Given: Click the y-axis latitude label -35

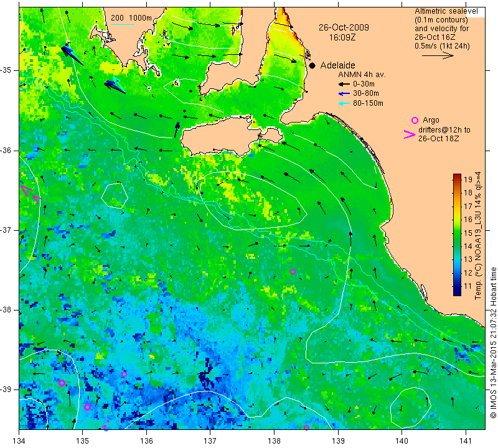Looking at the screenshot, I should pos(6,70).
